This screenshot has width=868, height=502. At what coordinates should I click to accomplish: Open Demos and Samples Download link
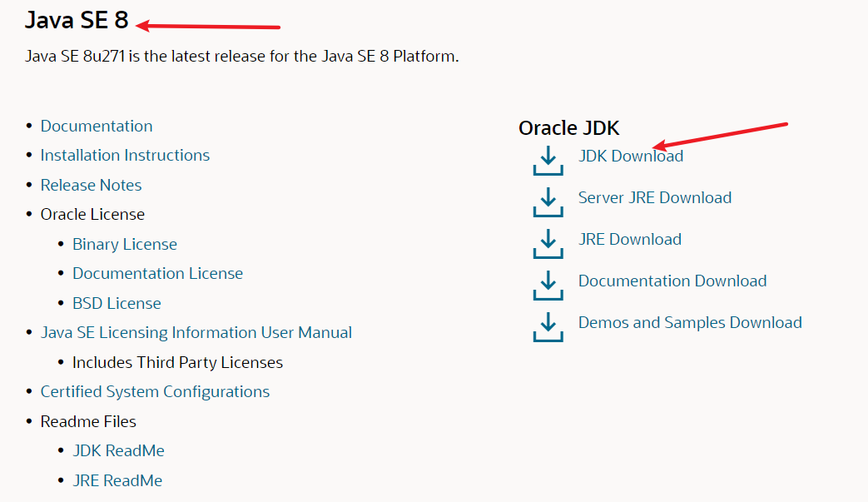[690, 322]
